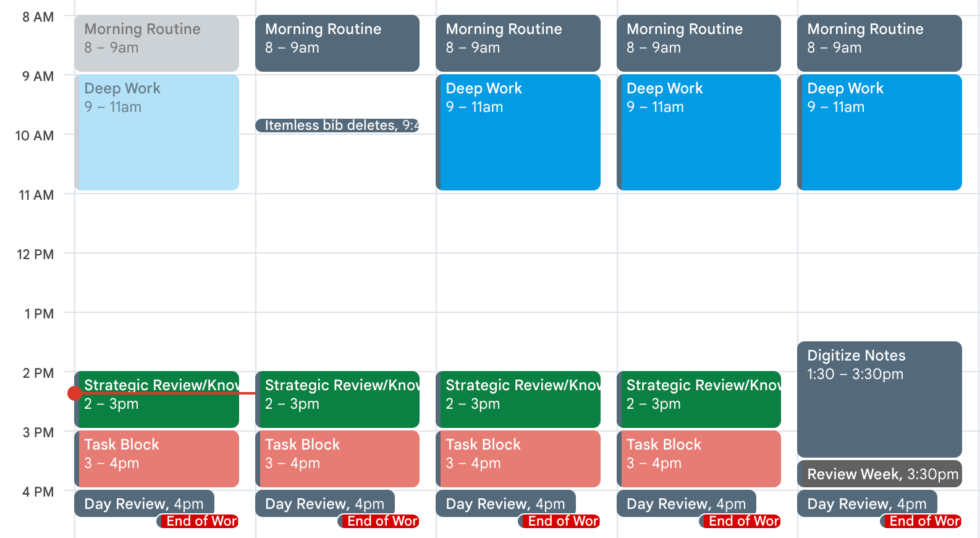Open last column Morning Routine event
980x538 pixels.
[x=879, y=43]
